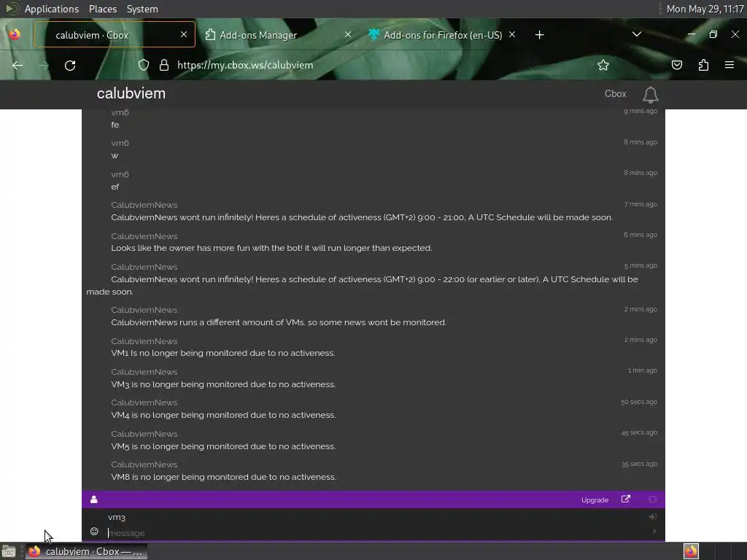Viewport: 747px width, 560px height.
Task: Click message 'VM1 Is no longer being monitored'
Action: [x=223, y=353]
